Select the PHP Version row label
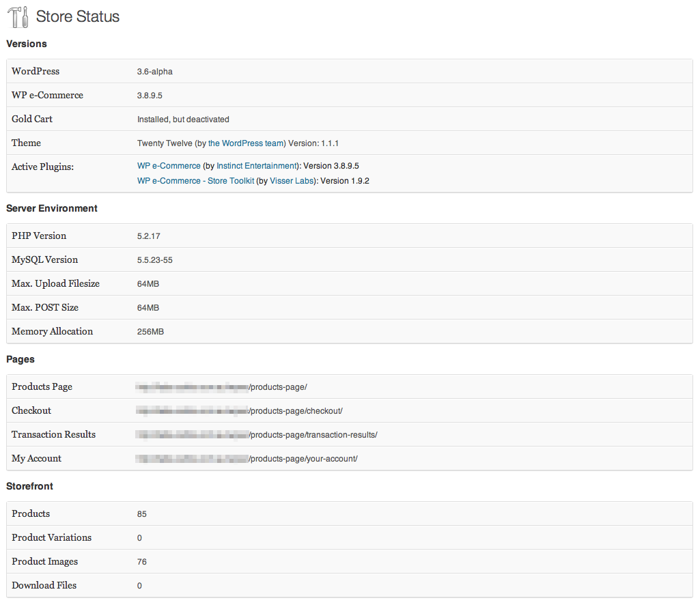 (39, 236)
